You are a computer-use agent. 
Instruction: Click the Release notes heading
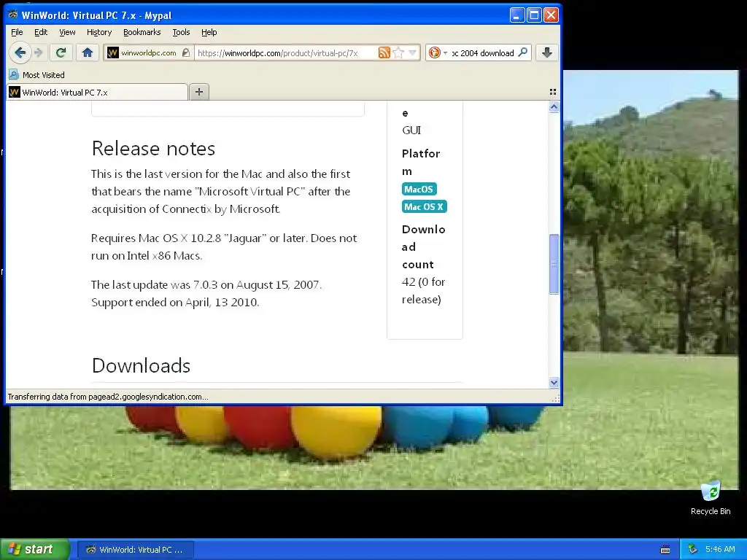point(153,149)
